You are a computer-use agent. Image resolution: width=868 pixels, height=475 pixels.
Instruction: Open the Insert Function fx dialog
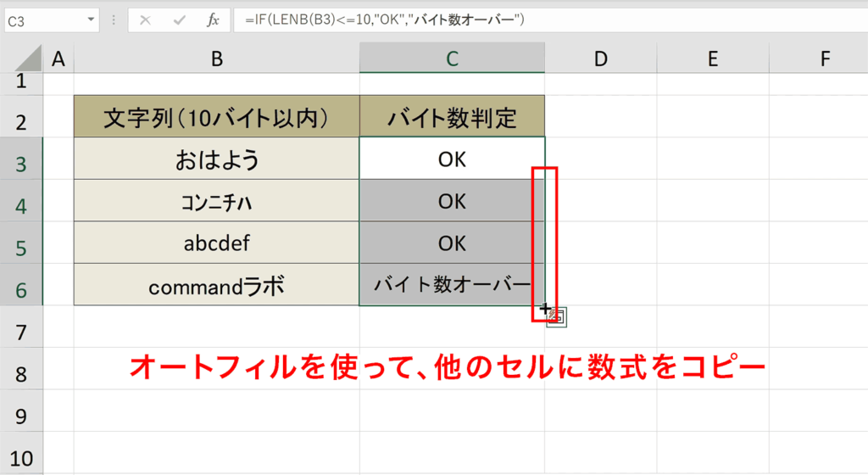point(213,20)
